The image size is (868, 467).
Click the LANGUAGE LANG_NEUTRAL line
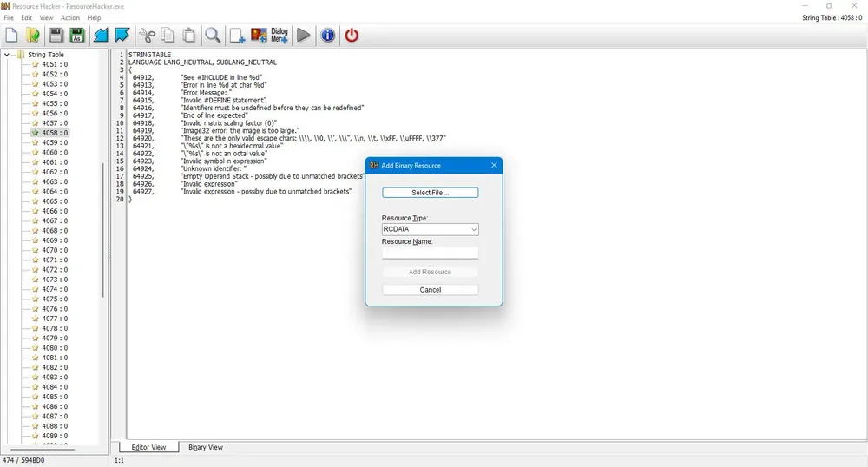point(202,62)
